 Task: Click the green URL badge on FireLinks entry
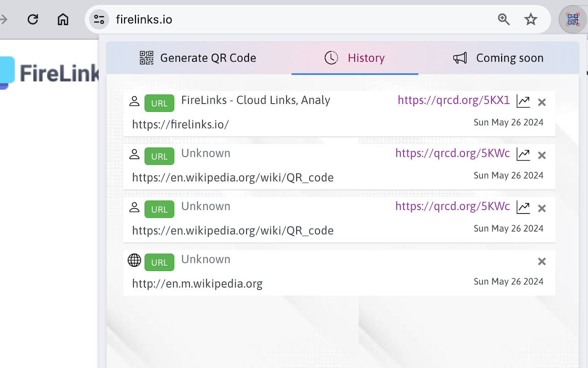point(159,103)
